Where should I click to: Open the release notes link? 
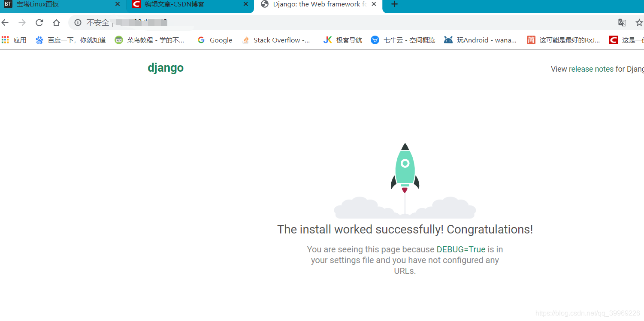point(591,69)
